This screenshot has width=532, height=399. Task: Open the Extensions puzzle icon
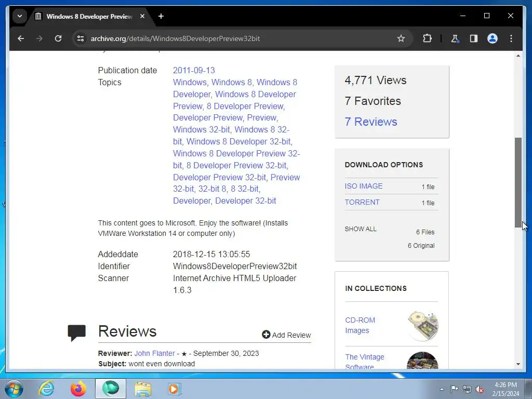tap(427, 38)
